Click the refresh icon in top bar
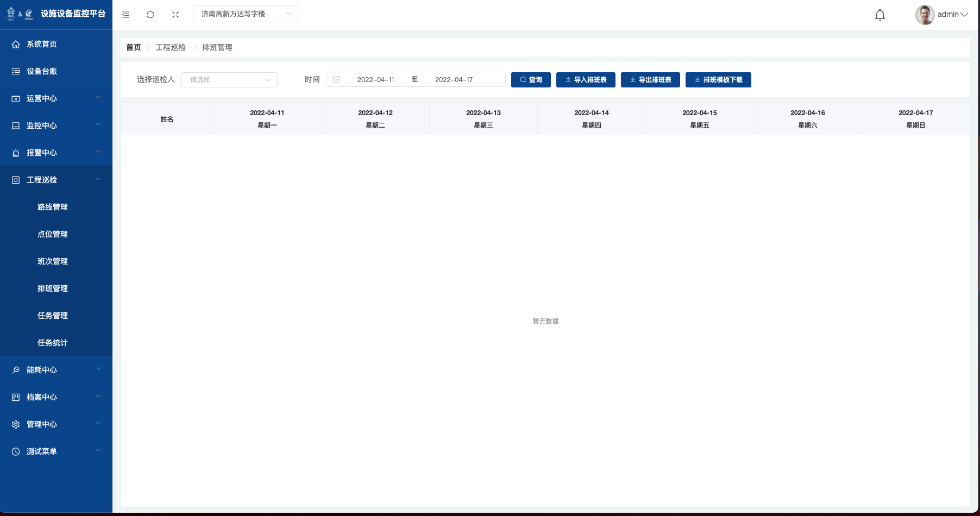 tap(150, 15)
